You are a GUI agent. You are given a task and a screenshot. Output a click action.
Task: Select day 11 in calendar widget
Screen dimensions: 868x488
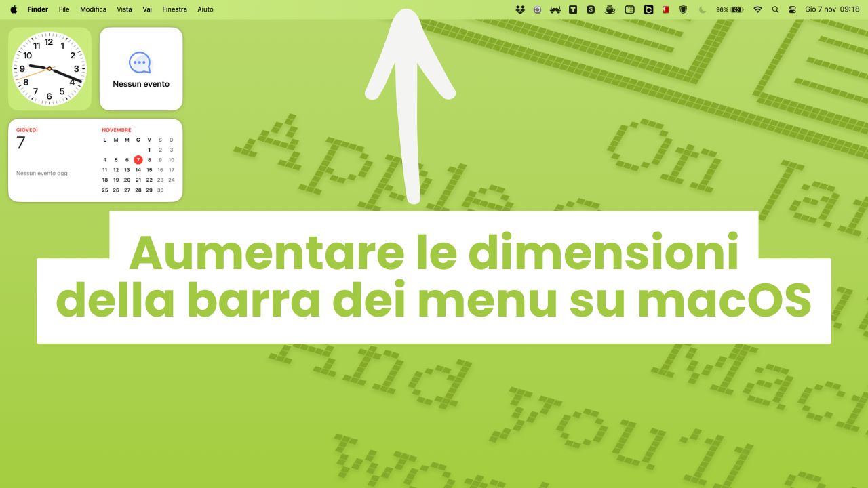(x=104, y=170)
